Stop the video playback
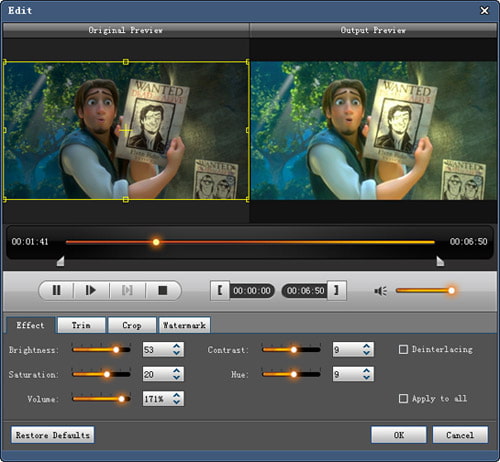Viewport: 500px width, 462px height. (163, 290)
